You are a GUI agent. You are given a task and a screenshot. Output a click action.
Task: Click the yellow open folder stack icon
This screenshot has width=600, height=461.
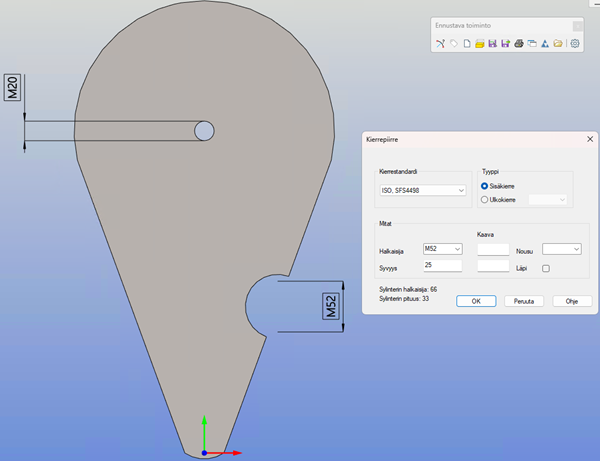point(480,44)
